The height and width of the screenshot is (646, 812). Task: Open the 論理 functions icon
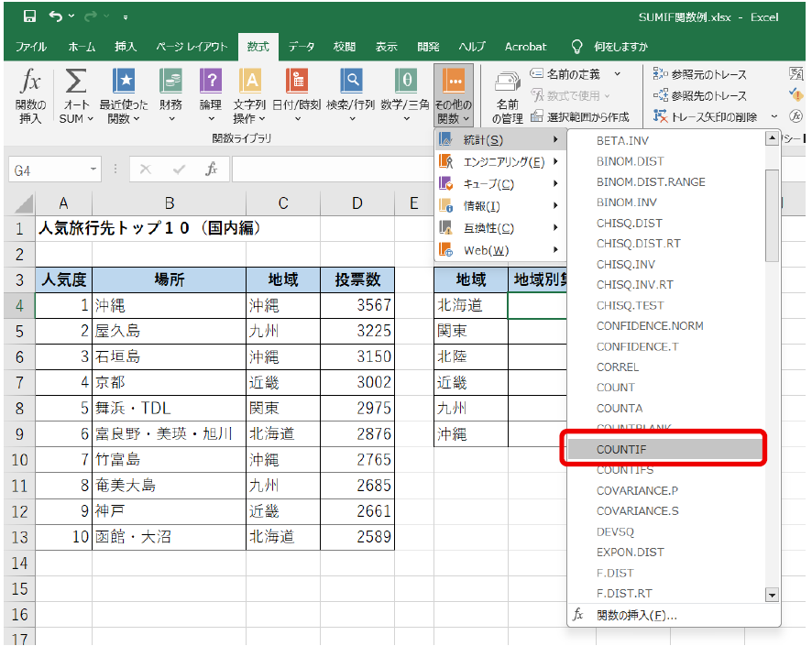pyautogui.click(x=211, y=83)
